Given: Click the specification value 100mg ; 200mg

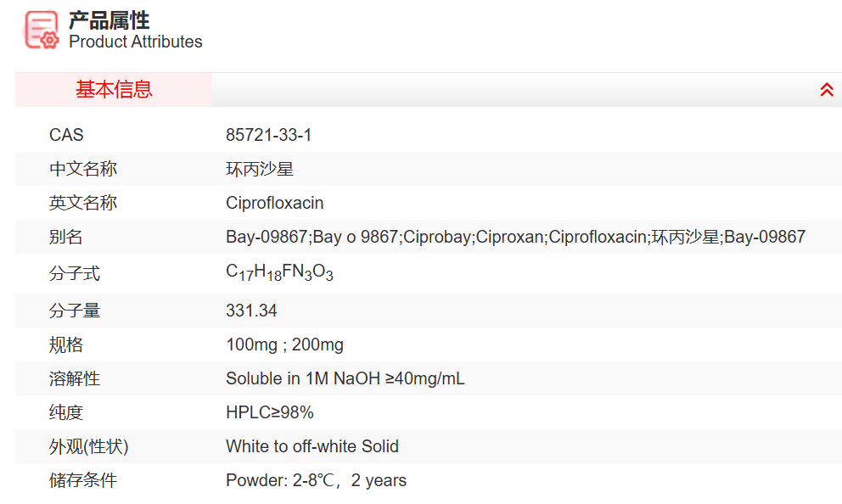Looking at the screenshot, I should (x=284, y=344).
